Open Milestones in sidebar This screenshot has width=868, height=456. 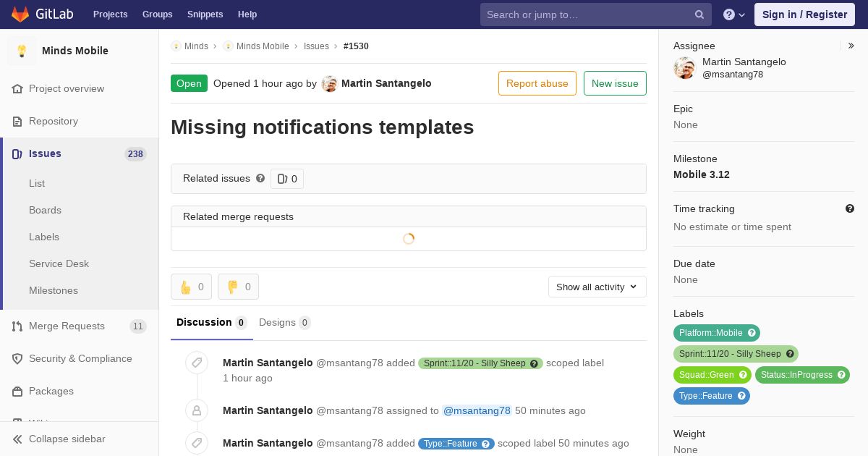(x=54, y=290)
